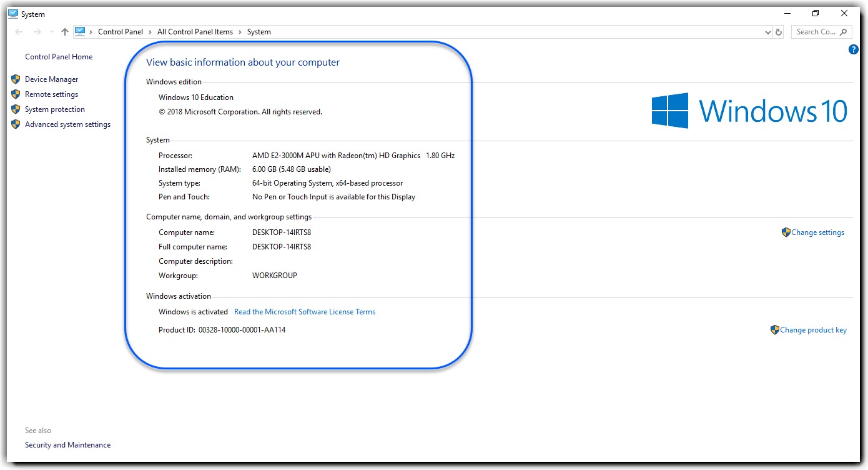Viewport: 868px width, 470px height.
Task: Go up one level with the up arrow
Action: 65,32
